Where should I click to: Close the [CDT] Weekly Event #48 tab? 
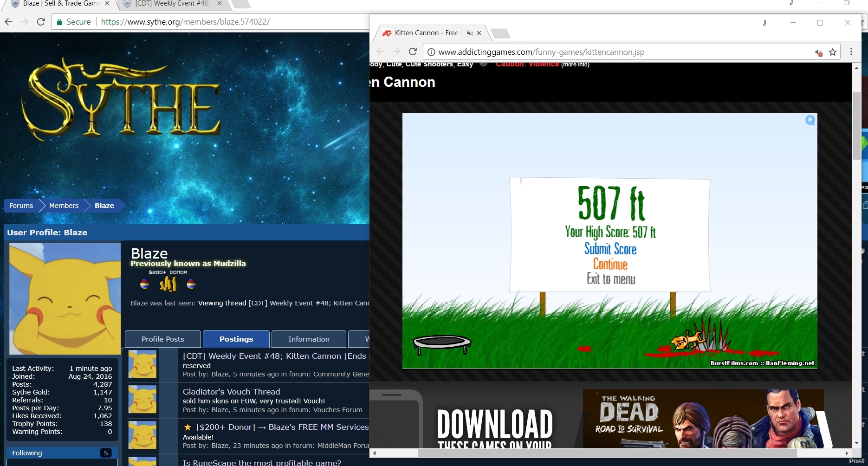220,3
